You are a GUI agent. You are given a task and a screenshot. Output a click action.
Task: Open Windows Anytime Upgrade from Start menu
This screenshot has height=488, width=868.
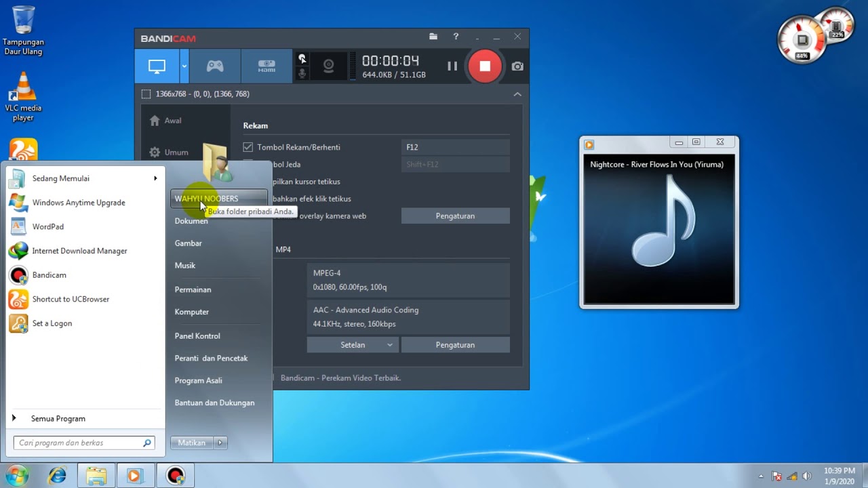(85, 203)
